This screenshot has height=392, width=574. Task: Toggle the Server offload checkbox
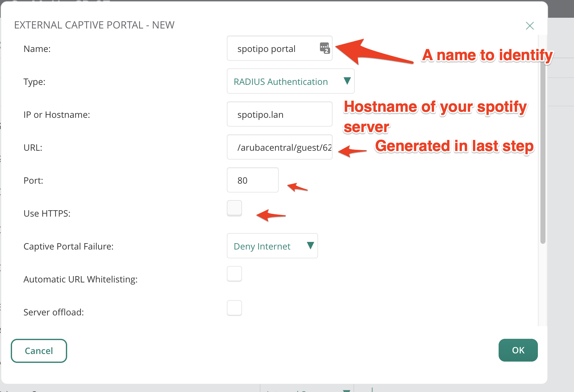[x=234, y=308]
